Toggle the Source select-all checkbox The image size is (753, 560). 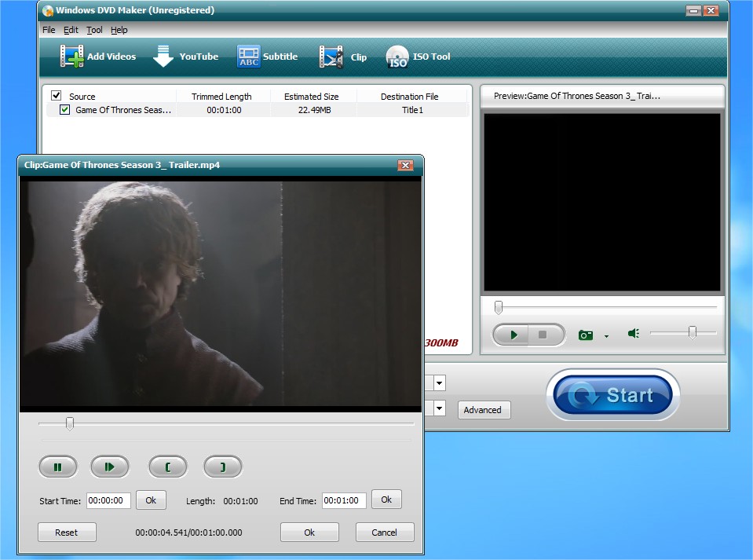click(x=57, y=95)
